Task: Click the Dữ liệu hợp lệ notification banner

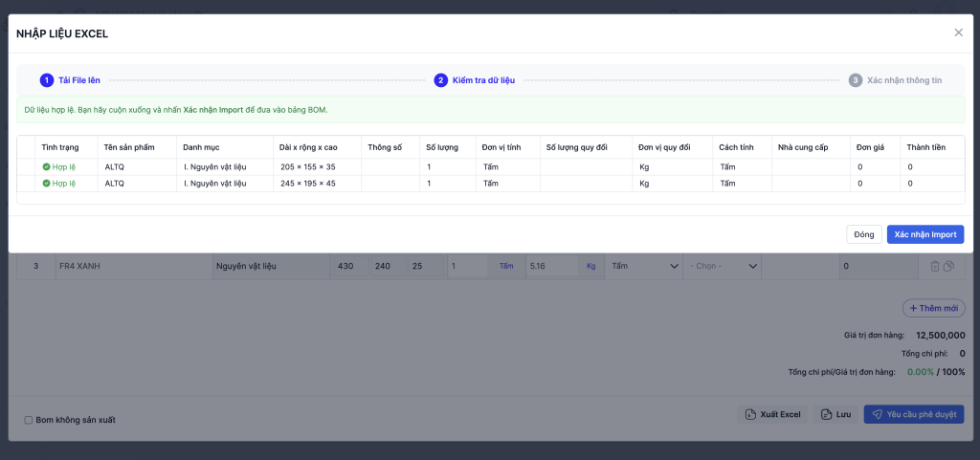Action: coord(490,109)
